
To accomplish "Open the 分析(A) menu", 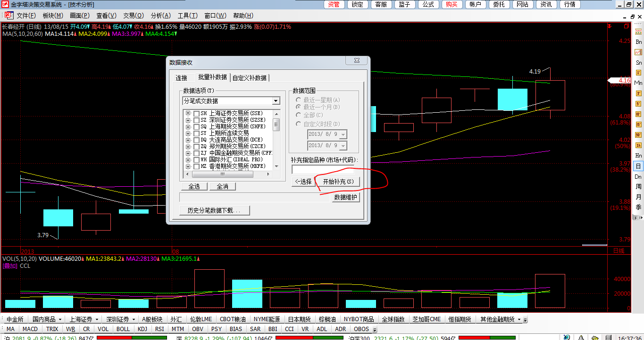I will click(x=160, y=16).
